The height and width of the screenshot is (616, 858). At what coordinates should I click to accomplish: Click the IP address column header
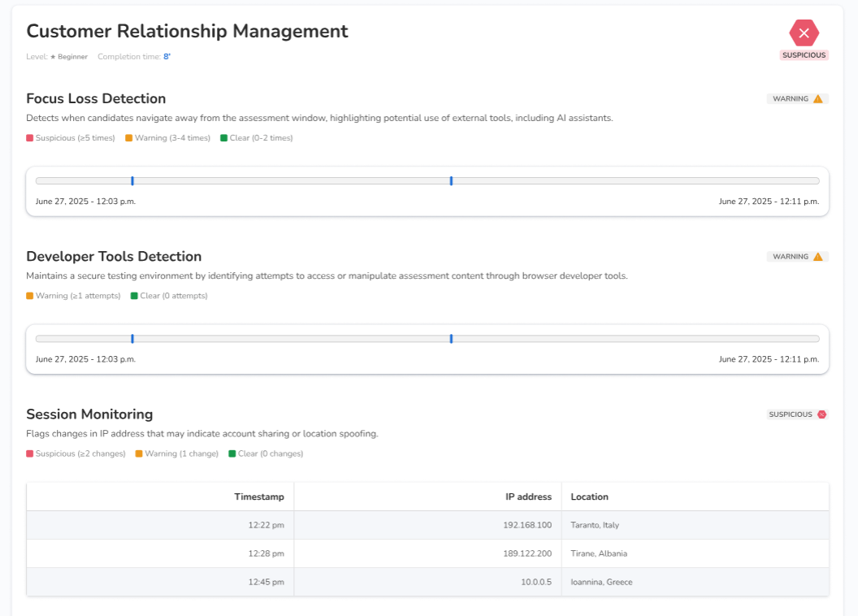click(528, 497)
